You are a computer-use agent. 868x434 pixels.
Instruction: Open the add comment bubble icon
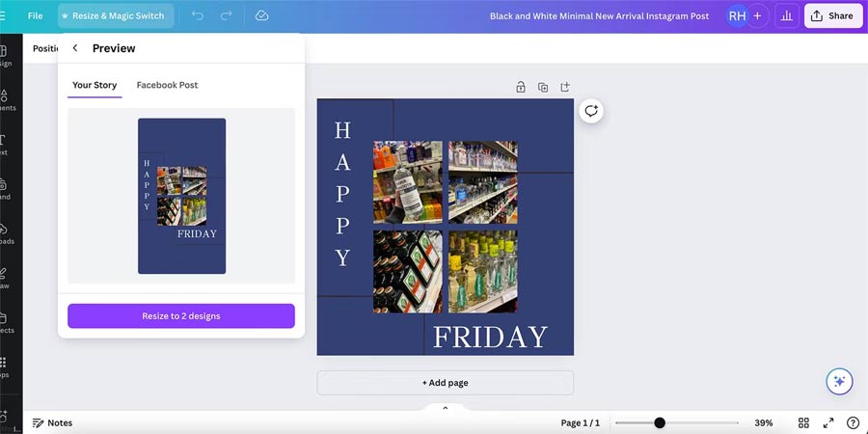[x=591, y=111]
